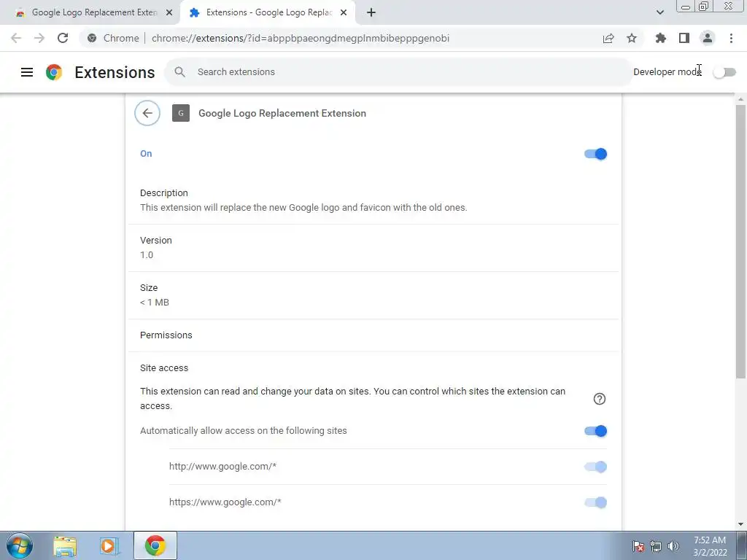Image resolution: width=747 pixels, height=560 pixels.
Task: Open the tab search chevron
Action: click(659, 13)
